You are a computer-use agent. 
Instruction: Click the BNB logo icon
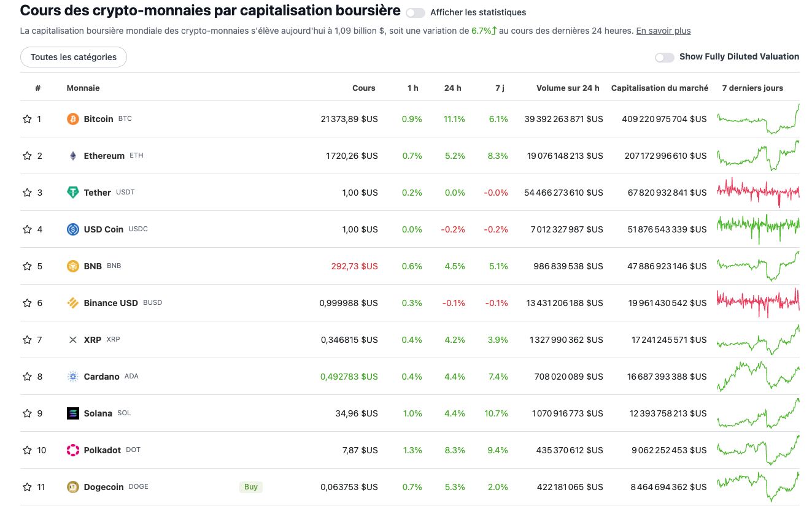point(73,266)
